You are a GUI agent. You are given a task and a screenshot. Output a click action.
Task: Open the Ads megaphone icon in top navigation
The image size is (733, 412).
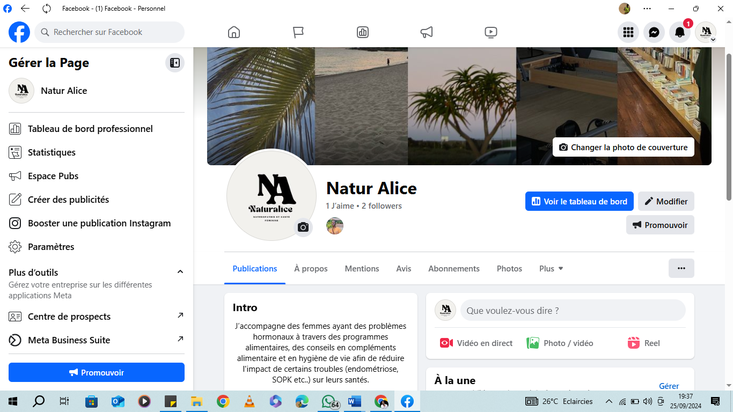[426, 32]
